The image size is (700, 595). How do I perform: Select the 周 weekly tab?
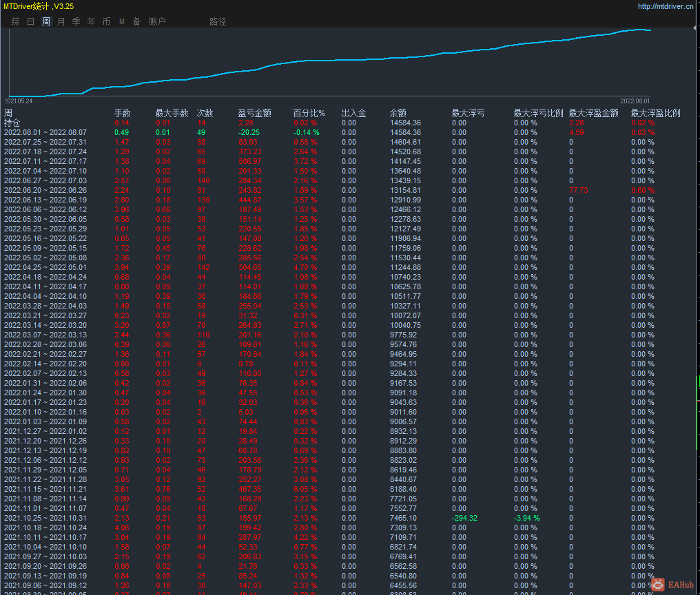46,21
